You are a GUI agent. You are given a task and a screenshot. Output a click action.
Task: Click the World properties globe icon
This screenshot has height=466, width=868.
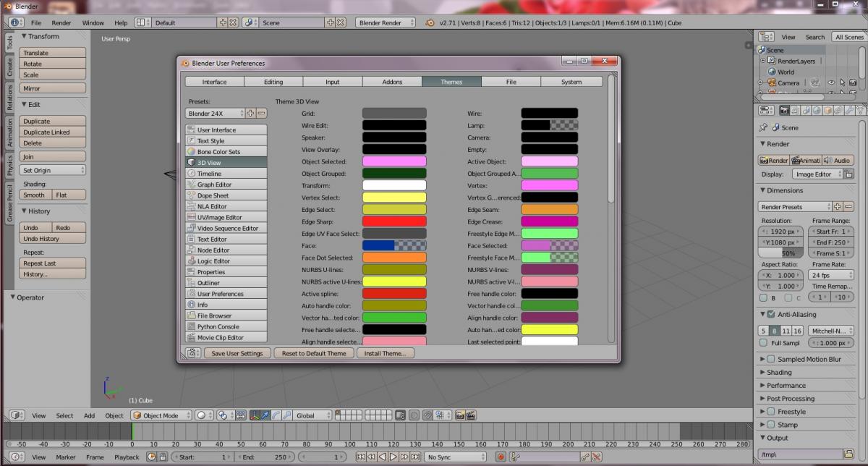click(x=817, y=111)
